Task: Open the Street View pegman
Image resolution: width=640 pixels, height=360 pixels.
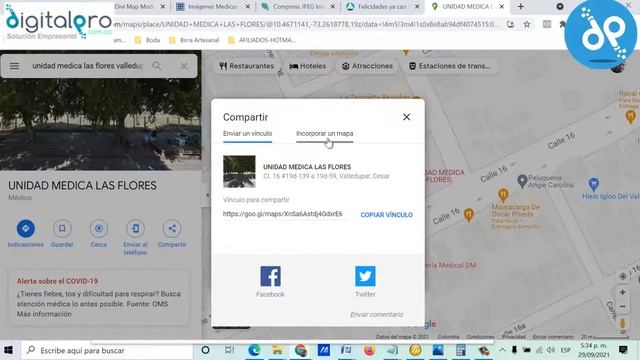Action: (622, 324)
